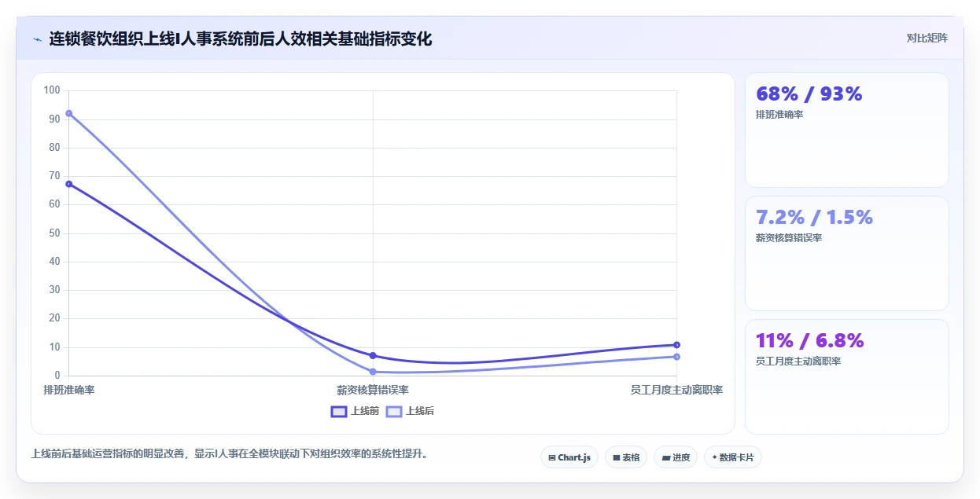Viewport: 980px width, 499px height.
Task: Click the y-axis value 100
Action: [52, 90]
